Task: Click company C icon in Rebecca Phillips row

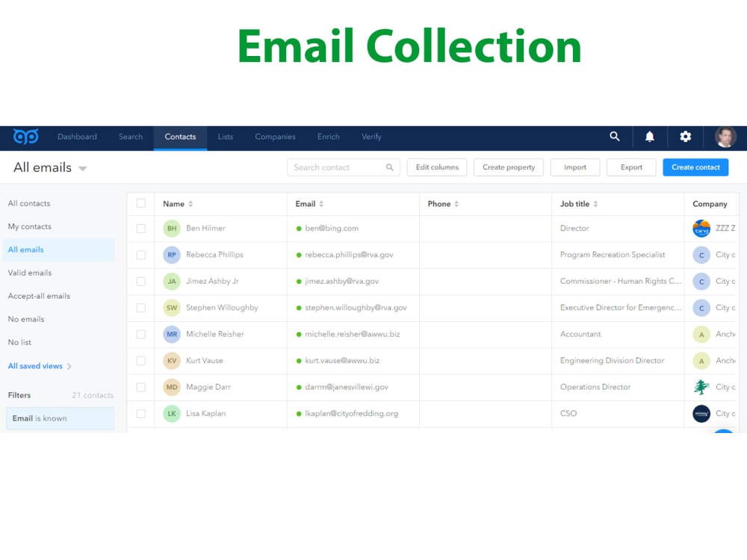Action: 701,255
